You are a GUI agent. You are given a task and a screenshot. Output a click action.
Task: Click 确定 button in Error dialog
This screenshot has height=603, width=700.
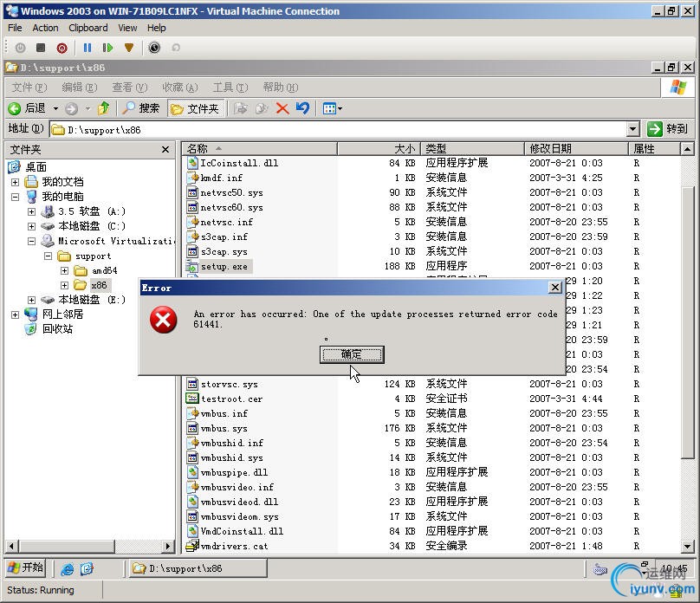[x=352, y=354]
